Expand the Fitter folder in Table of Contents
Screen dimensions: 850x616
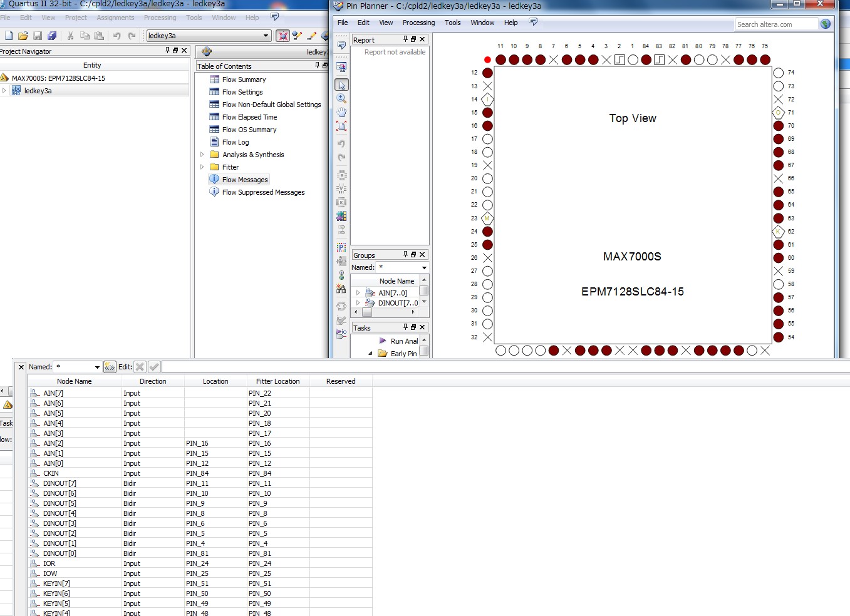tap(202, 167)
